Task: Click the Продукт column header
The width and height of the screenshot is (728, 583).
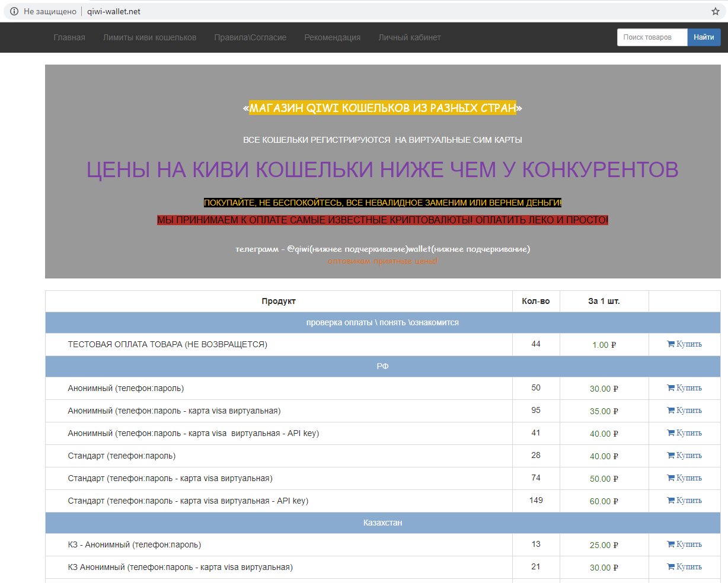Action: click(279, 301)
